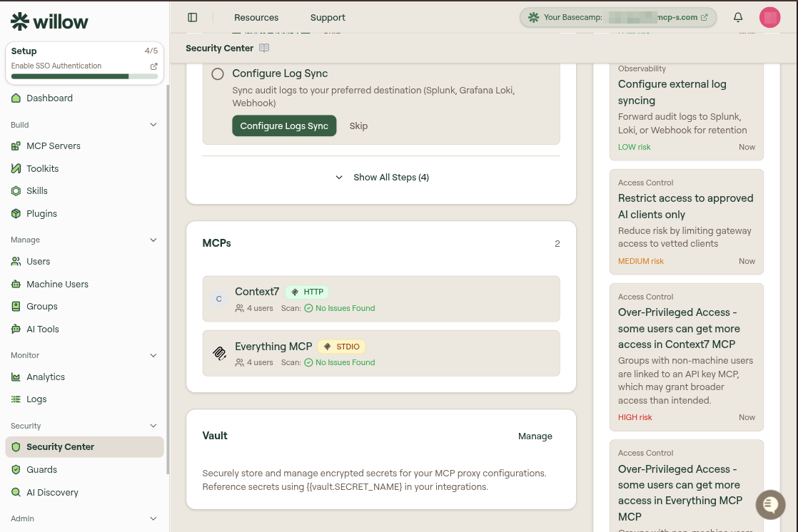The width and height of the screenshot is (798, 532).
Task: Click the Setup progress bar
Action: coord(84,76)
